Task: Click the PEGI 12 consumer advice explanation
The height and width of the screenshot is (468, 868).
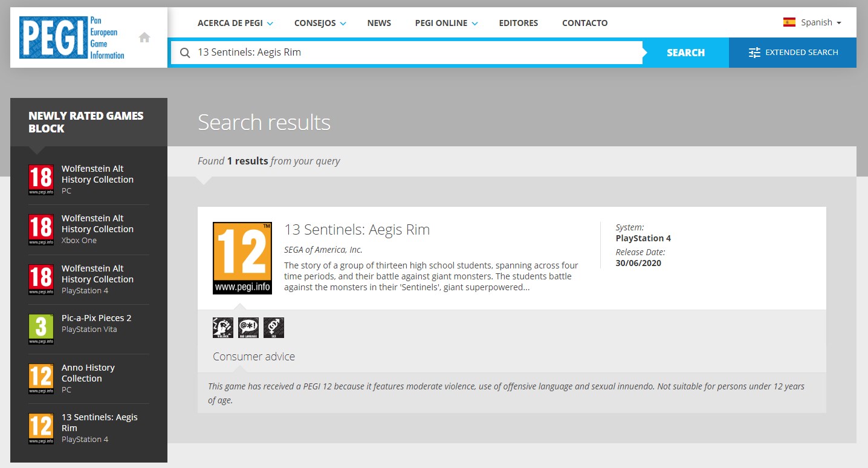Action: [507, 393]
